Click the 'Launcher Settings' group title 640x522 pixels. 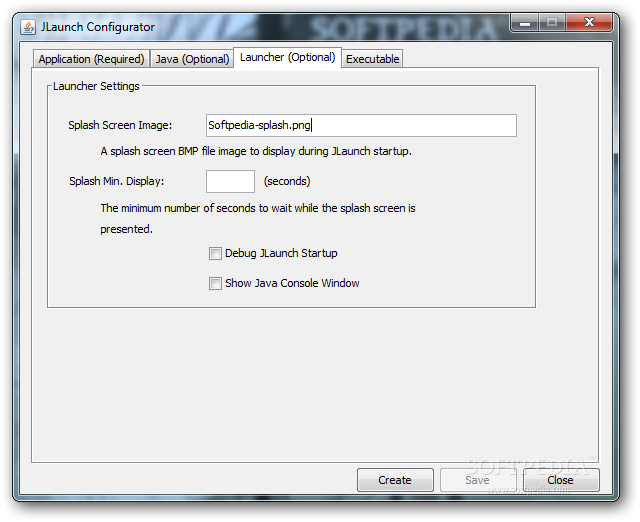tap(96, 86)
